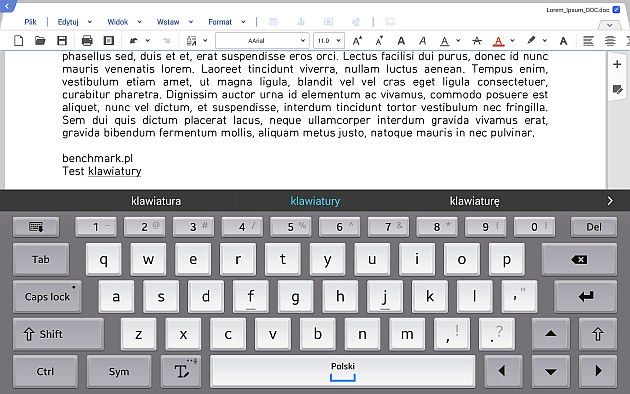This screenshot has width=630, height=394.
Task: Place cursor on the word 'benchmark.pl'
Action: (x=97, y=158)
